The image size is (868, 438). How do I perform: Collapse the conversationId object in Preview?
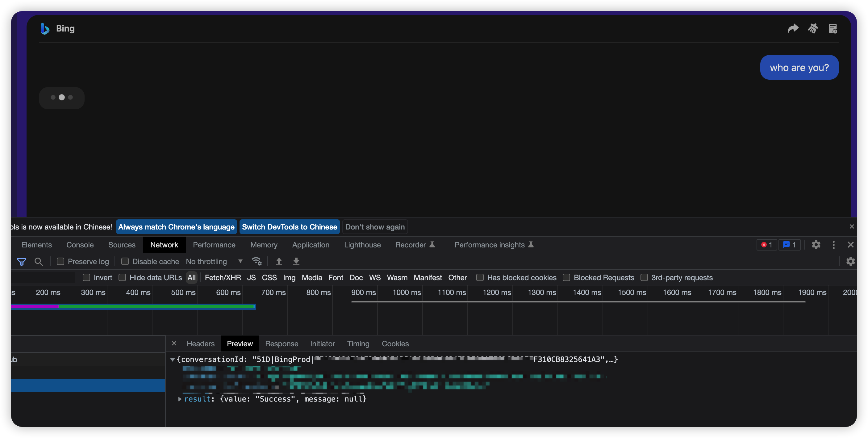click(x=173, y=360)
